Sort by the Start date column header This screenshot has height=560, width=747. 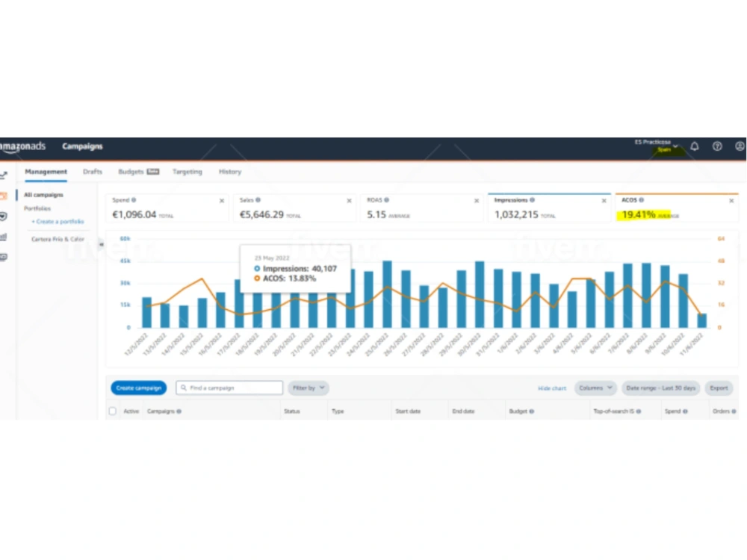pyautogui.click(x=408, y=411)
